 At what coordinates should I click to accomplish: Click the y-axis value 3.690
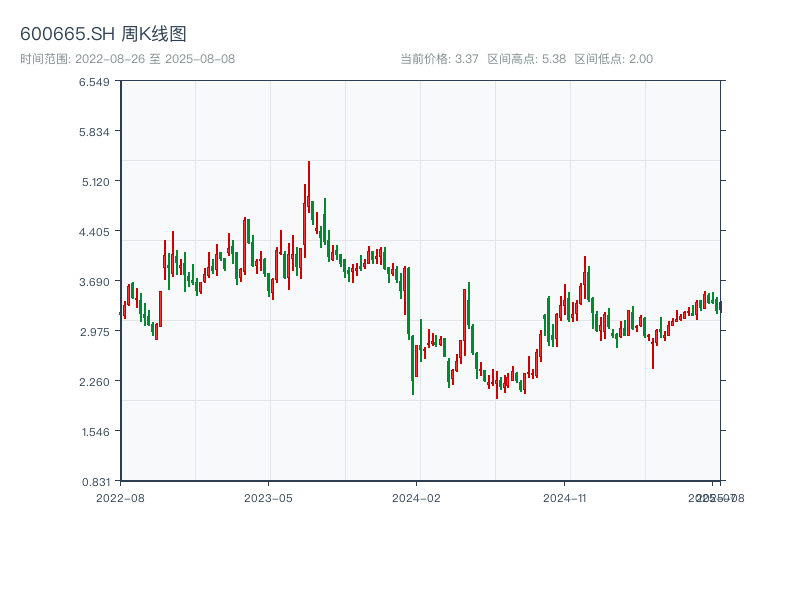click(94, 282)
